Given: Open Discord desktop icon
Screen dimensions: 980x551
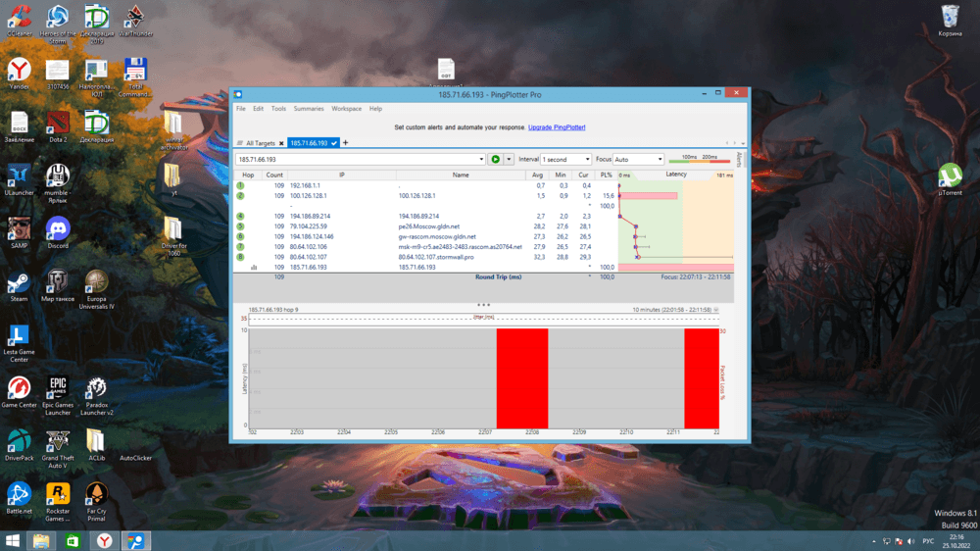Looking at the screenshot, I should [x=58, y=233].
